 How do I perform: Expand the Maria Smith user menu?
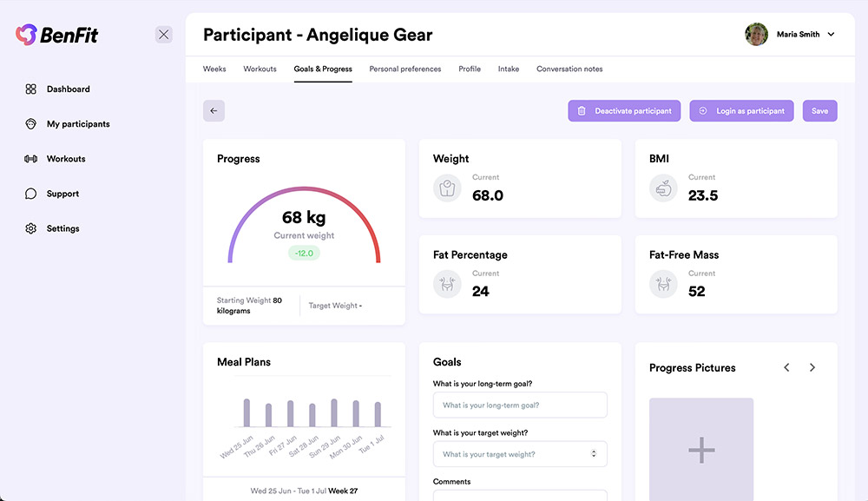[x=831, y=35]
